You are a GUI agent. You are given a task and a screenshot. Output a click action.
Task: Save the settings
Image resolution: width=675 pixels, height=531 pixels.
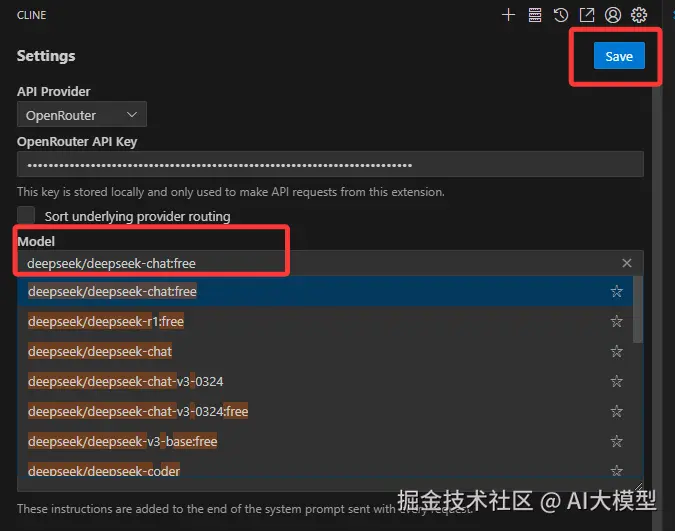pyautogui.click(x=619, y=56)
